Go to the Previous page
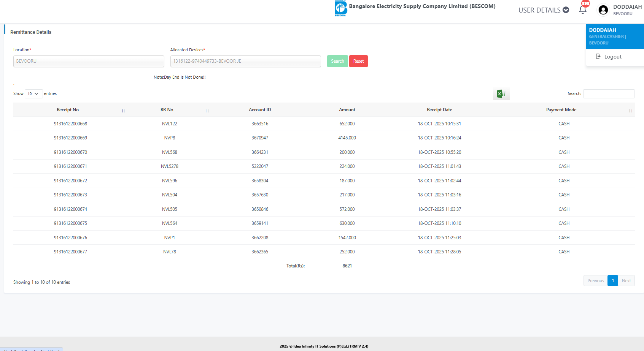644x351 pixels. tap(595, 281)
